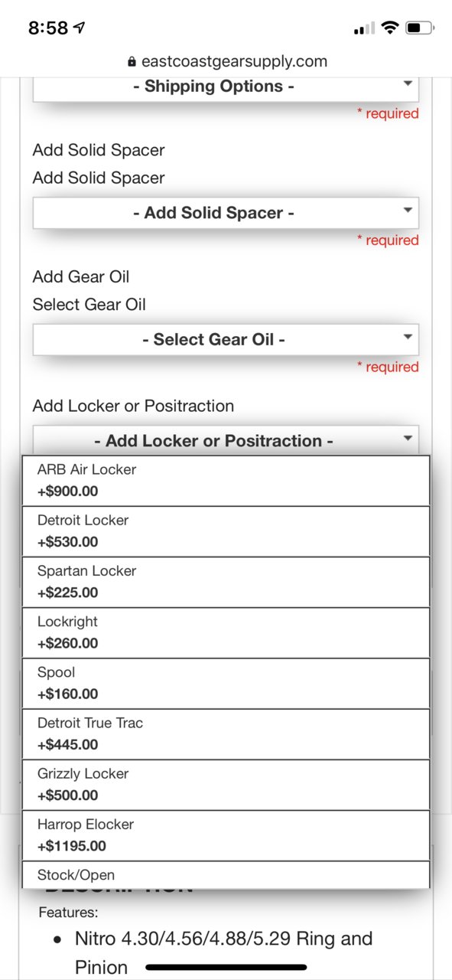Tap the Wi-Fi status icon
Image resolution: width=452 pixels, height=980 pixels.
[x=390, y=28]
